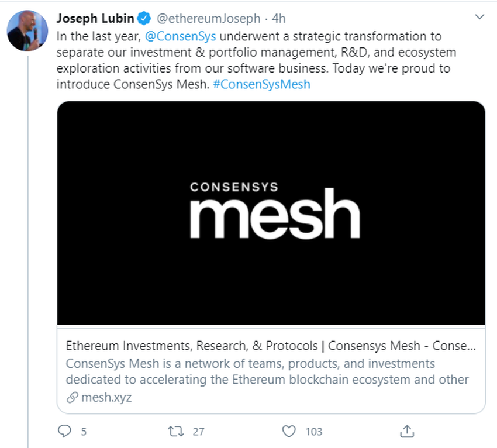
Task: Click the Joseph Lubin display name
Action: [x=96, y=18]
